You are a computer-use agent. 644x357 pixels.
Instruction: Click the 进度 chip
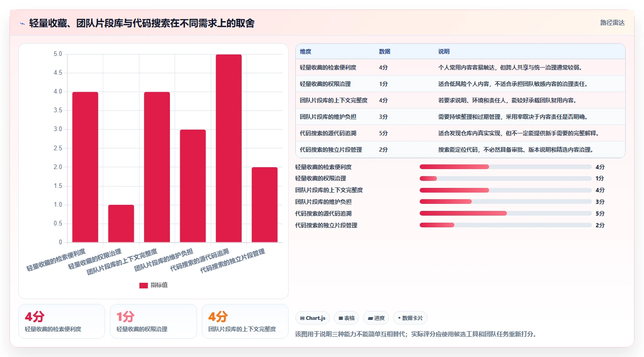click(x=376, y=318)
